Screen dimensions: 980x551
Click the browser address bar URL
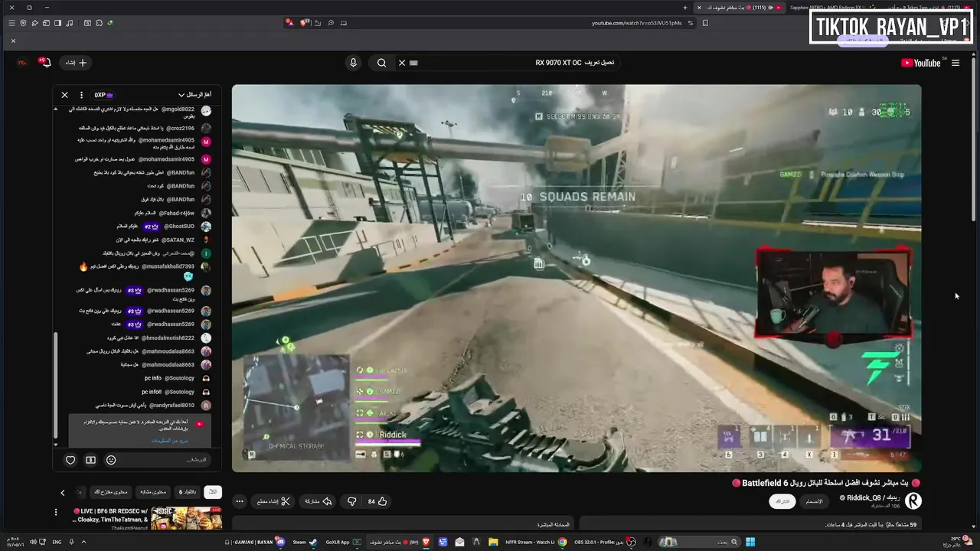[x=636, y=23]
